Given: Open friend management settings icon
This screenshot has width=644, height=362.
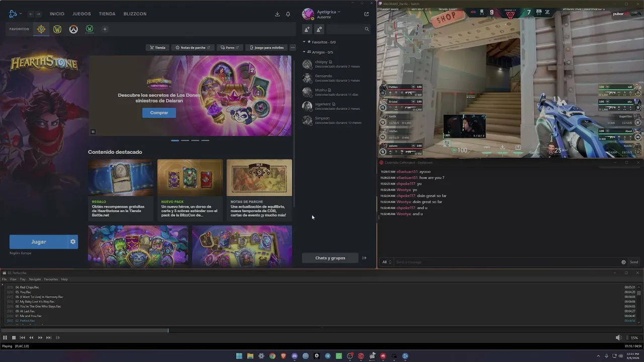Looking at the screenshot, I should click(319, 29).
